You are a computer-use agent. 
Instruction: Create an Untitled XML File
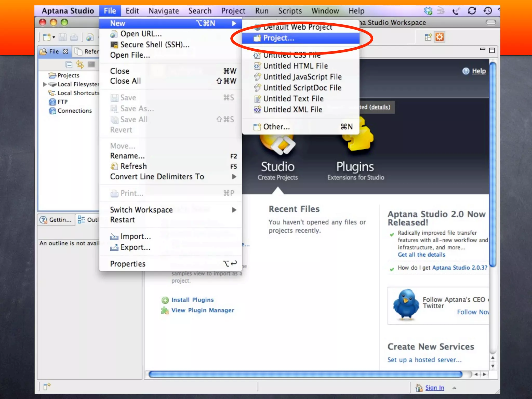pyautogui.click(x=301, y=110)
